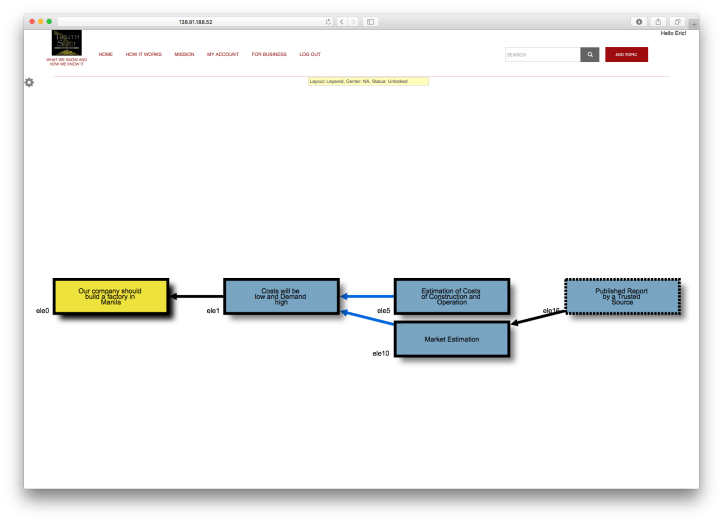Reload the page in Safari
Image resolution: width=723 pixels, height=523 pixels.
328,21
